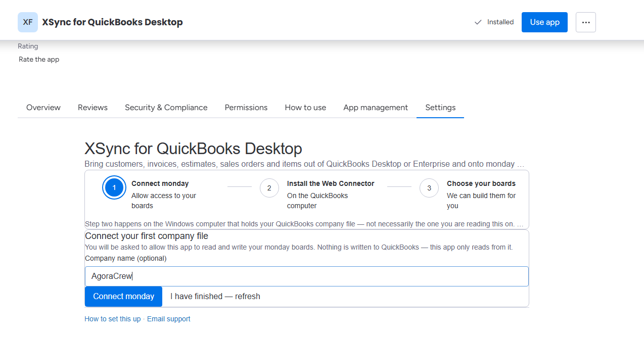This screenshot has width=644, height=337.
Task: Click the Company name input field
Action: [x=307, y=276]
